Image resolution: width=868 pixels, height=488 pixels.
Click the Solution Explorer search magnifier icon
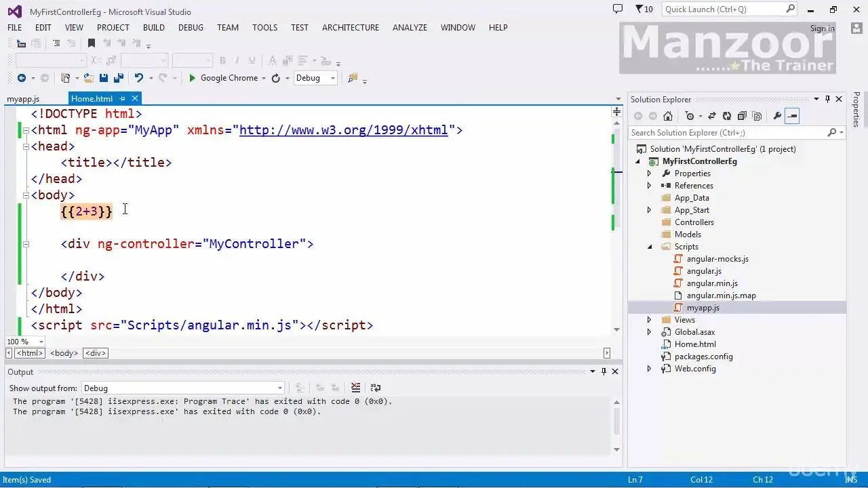click(x=832, y=133)
